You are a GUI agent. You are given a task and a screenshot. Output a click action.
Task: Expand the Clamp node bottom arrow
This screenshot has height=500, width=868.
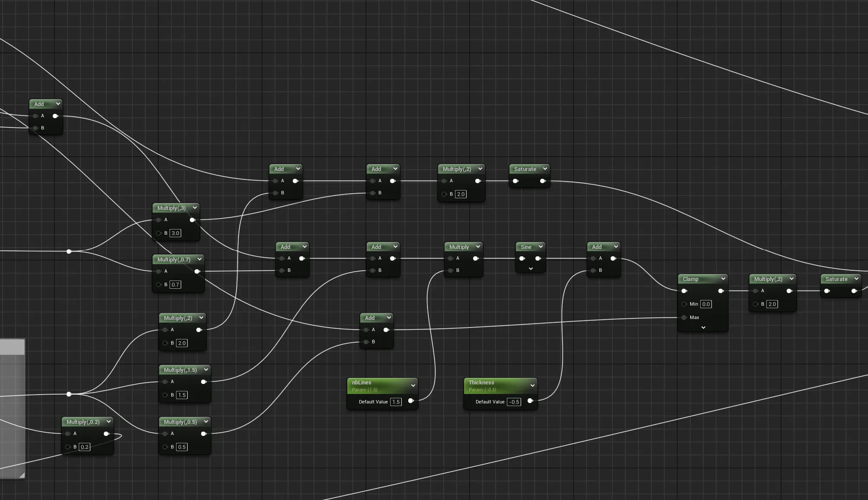703,328
